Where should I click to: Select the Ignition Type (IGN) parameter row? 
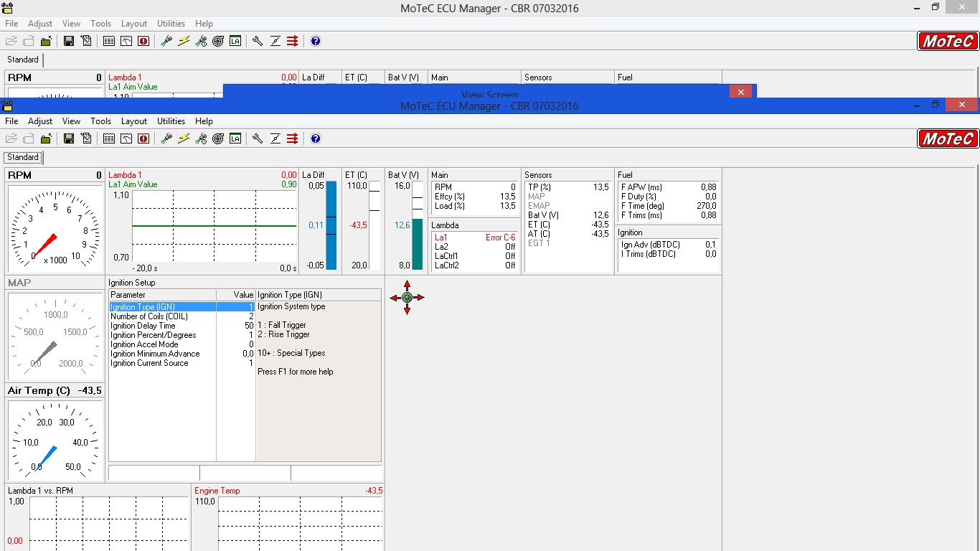coord(182,307)
